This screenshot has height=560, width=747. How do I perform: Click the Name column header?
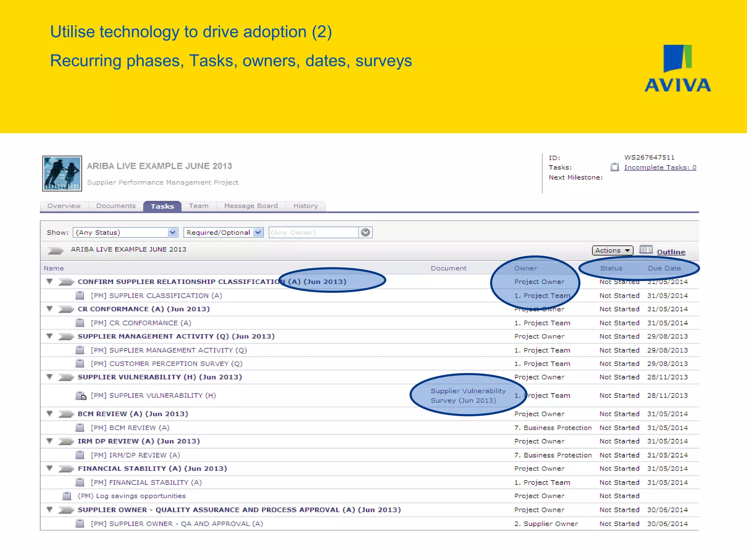[54, 268]
